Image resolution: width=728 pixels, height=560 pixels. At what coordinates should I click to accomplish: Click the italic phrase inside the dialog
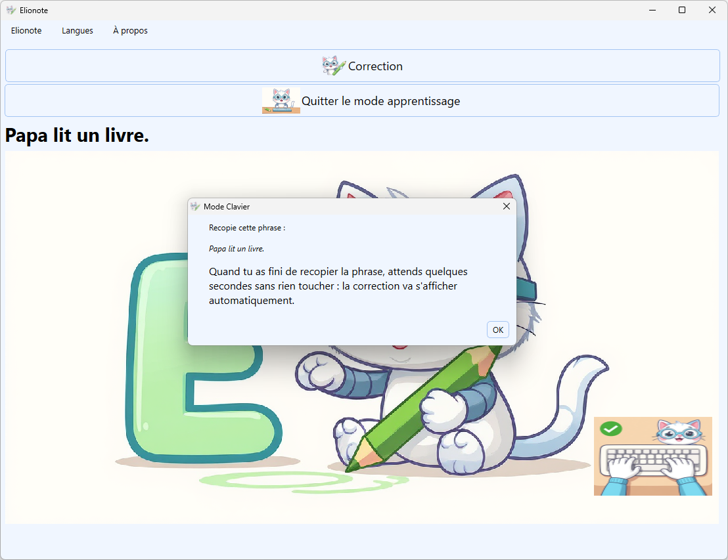click(237, 249)
